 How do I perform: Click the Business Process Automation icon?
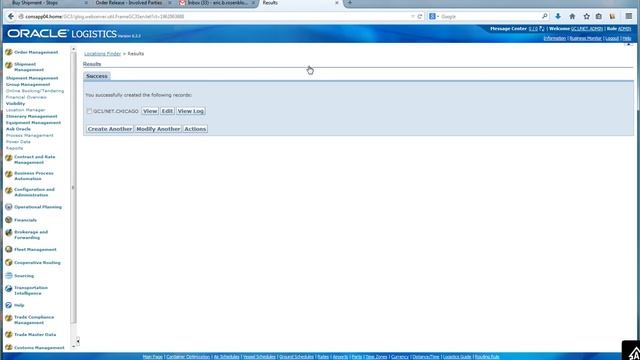pos(9,174)
